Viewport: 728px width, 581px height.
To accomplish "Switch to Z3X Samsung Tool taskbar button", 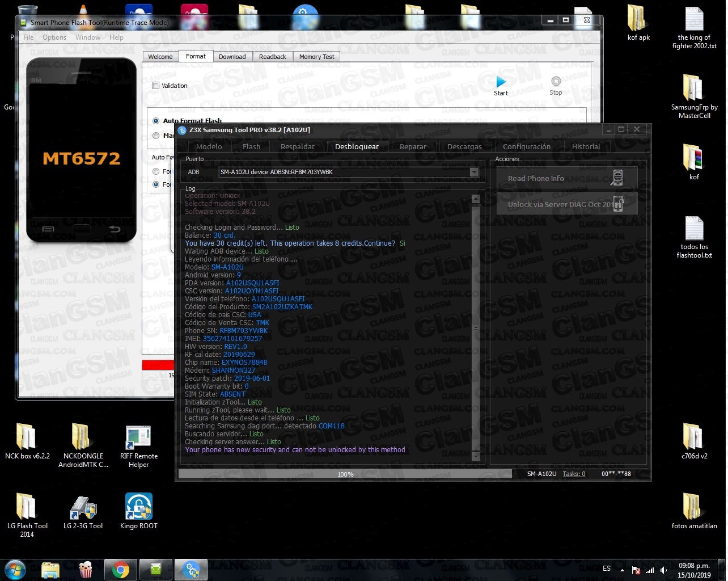I will (191, 570).
